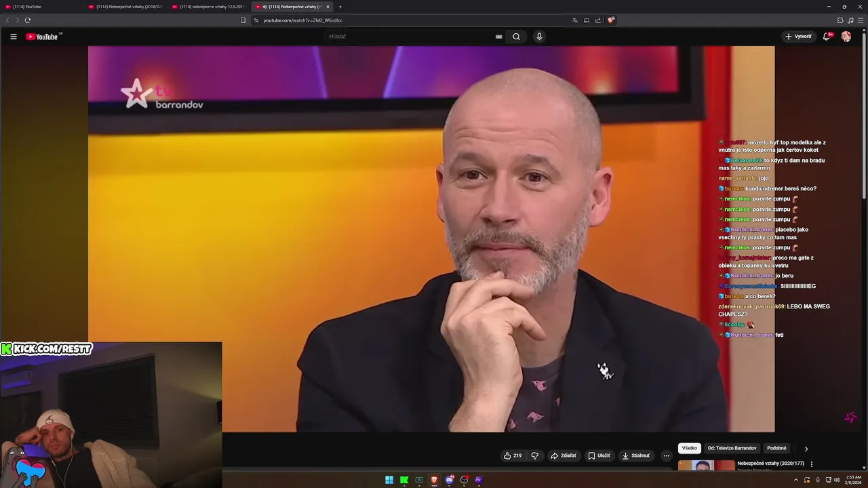Click the video player frame
The width and height of the screenshot is (868, 488).
point(431,239)
